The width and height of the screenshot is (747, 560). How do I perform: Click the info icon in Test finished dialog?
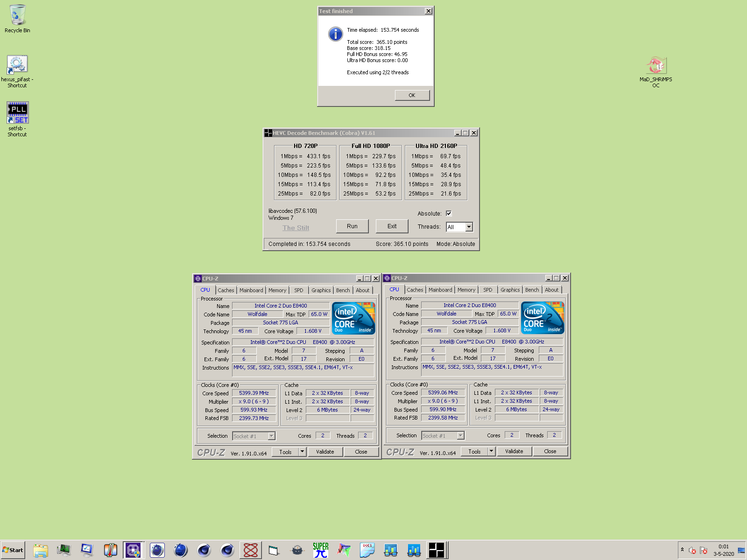pyautogui.click(x=335, y=34)
